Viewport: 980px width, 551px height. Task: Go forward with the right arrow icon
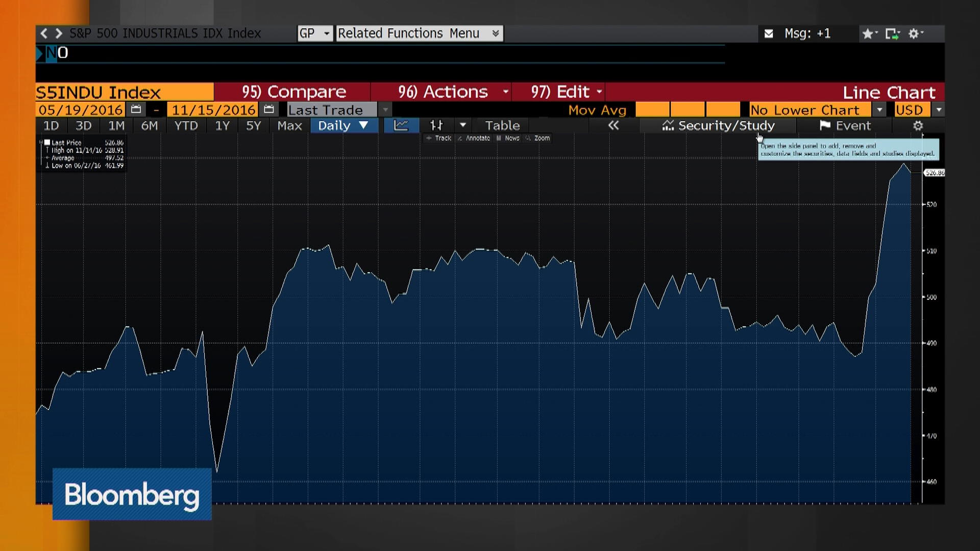(59, 33)
